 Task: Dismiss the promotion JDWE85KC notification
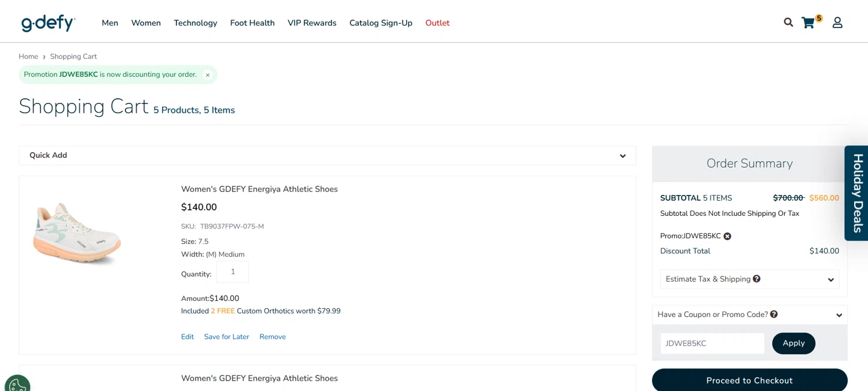click(208, 75)
